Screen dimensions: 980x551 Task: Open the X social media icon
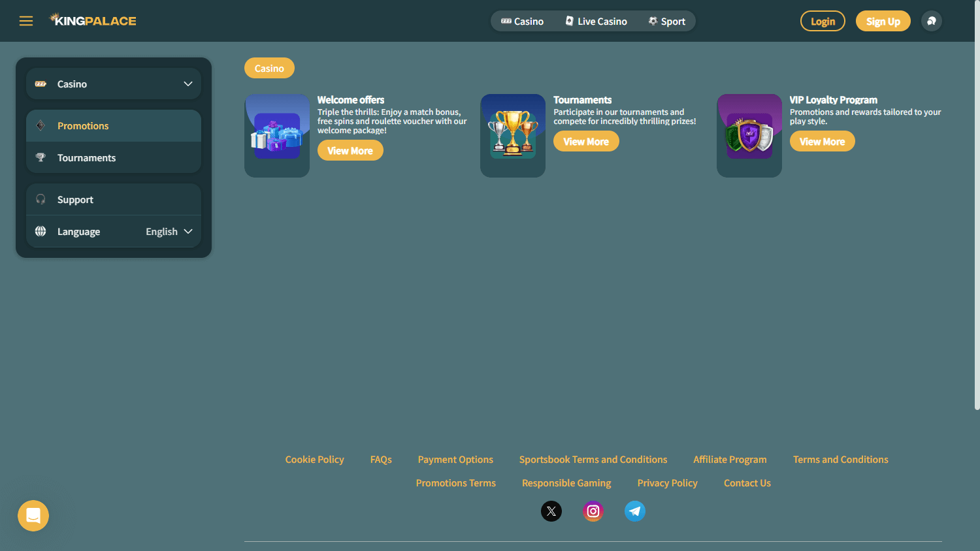point(551,511)
